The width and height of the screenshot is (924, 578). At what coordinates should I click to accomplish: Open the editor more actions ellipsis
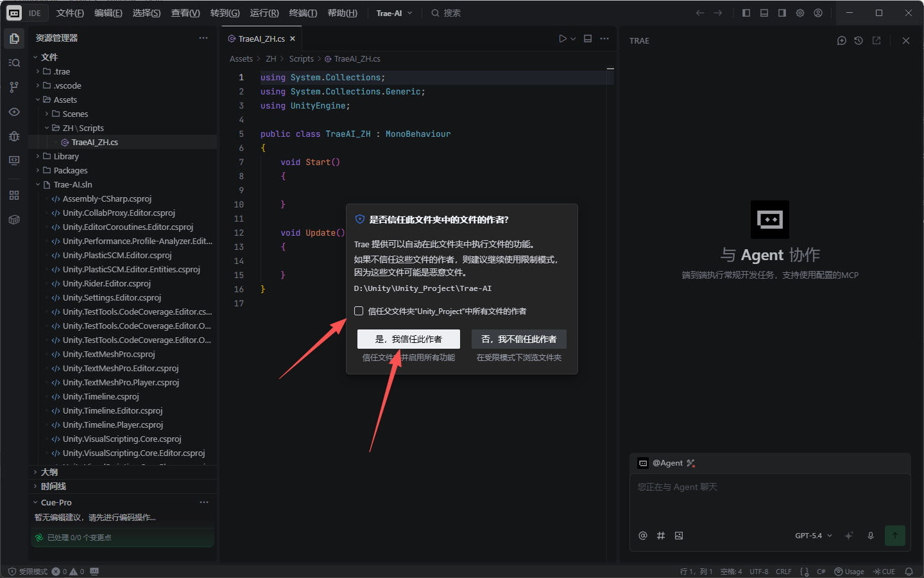(x=604, y=39)
